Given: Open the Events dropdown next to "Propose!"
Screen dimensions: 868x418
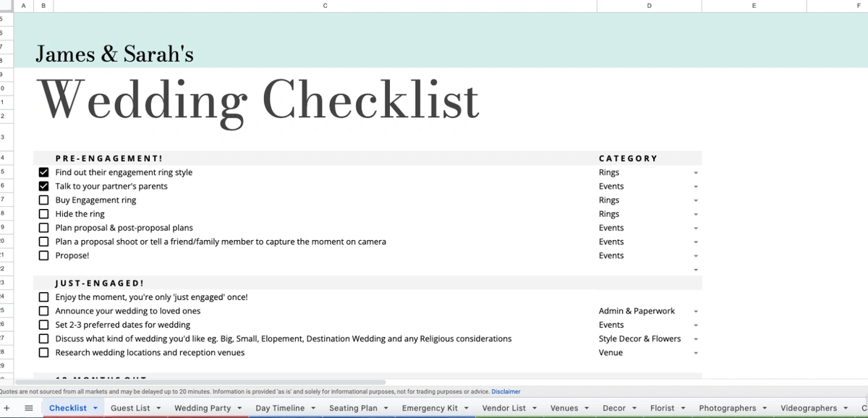Looking at the screenshot, I should [695, 255].
